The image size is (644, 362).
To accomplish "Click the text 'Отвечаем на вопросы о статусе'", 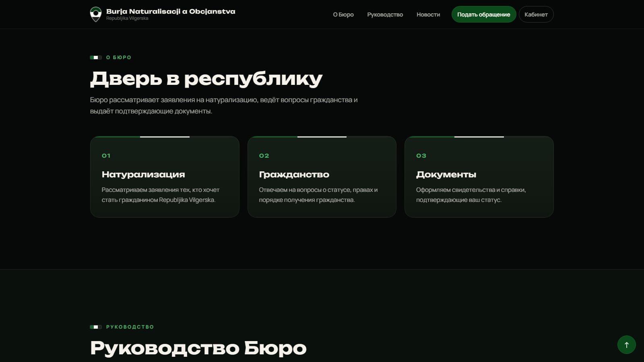I will click(304, 190).
